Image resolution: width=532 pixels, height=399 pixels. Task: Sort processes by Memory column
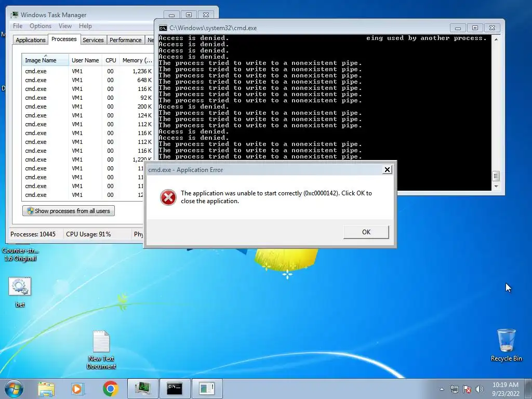[x=137, y=60]
